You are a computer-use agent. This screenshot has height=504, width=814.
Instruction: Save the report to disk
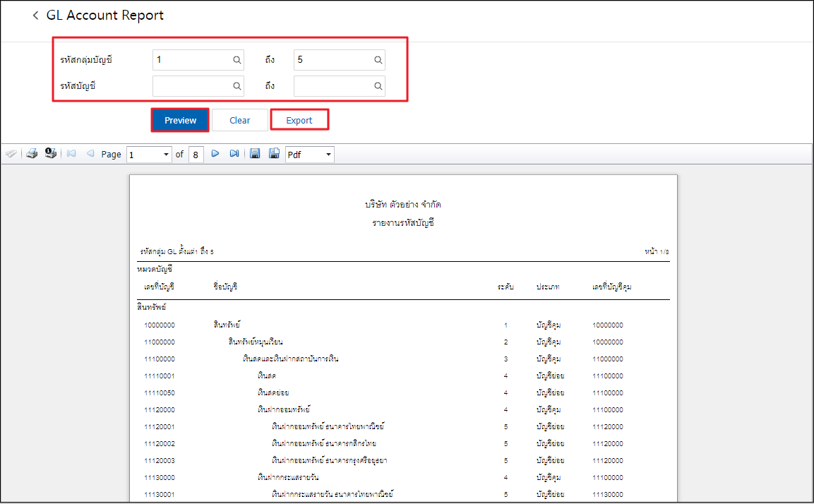(x=255, y=154)
